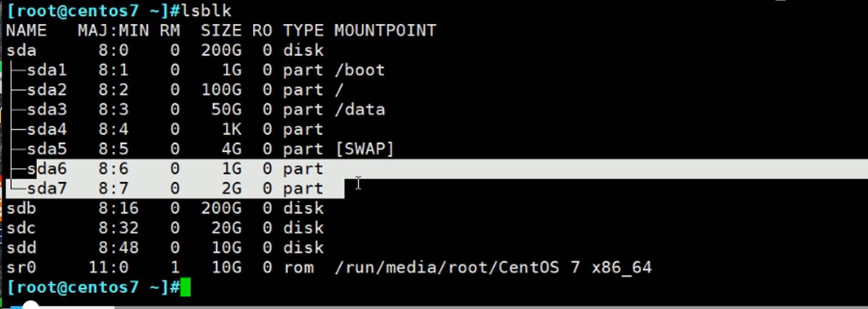The height and width of the screenshot is (309, 868).
Task: Click the highlighted sda7 partition name
Action: click(46, 188)
